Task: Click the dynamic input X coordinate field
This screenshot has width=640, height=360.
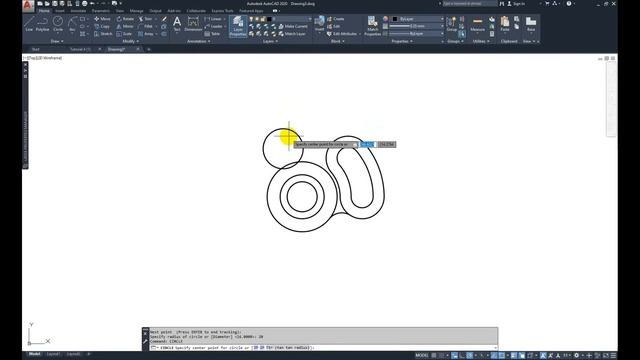Action: point(367,144)
